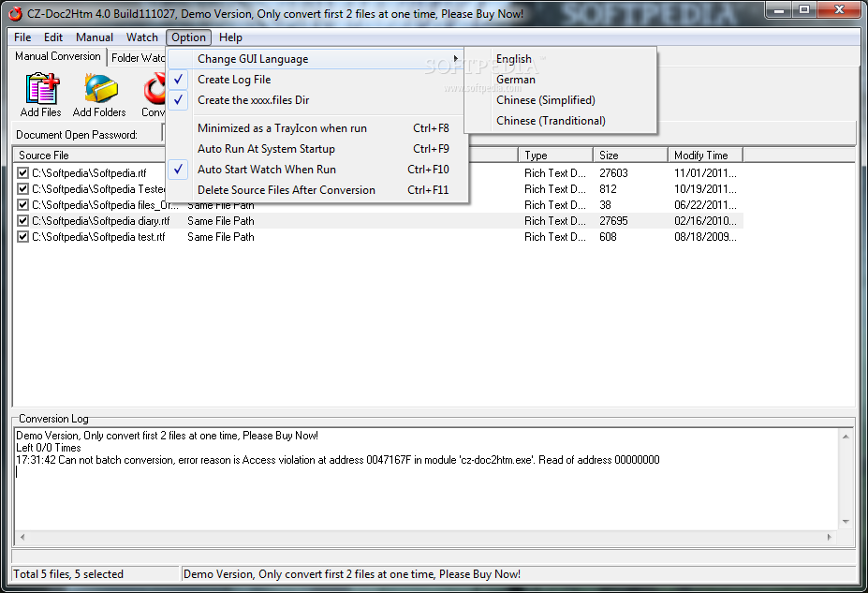Open the Help menu
868x593 pixels.
pos(230,37)
